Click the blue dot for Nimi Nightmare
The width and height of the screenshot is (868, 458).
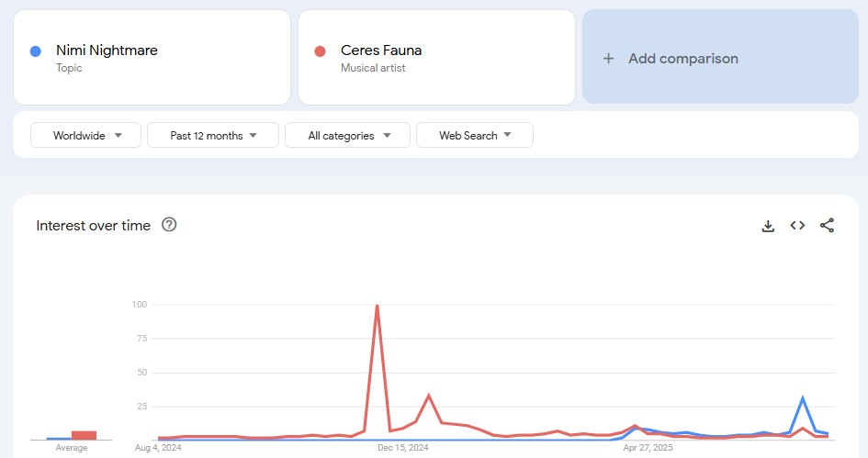36,51
